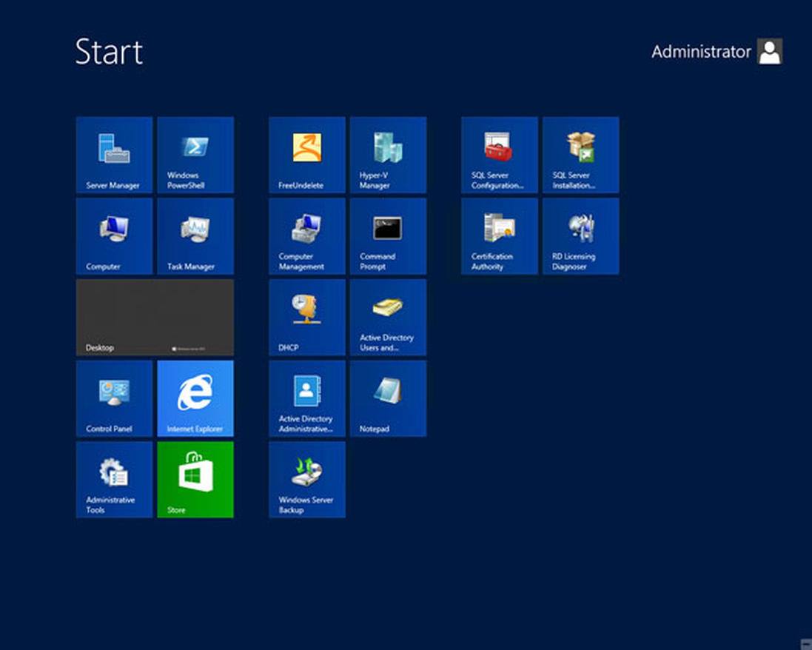The height and width of the screenshot is (650, 812).
Task: Launch Notepad tile
Action: pyautogui.click(x=389, y=399)
